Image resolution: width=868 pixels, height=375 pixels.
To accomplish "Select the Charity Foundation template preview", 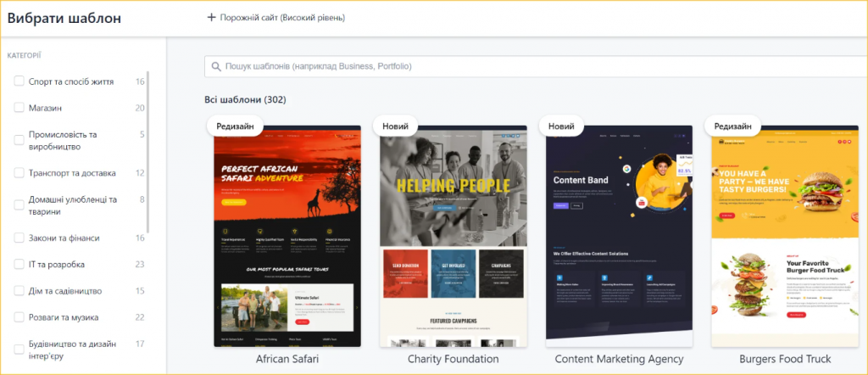I will [453, 237].
